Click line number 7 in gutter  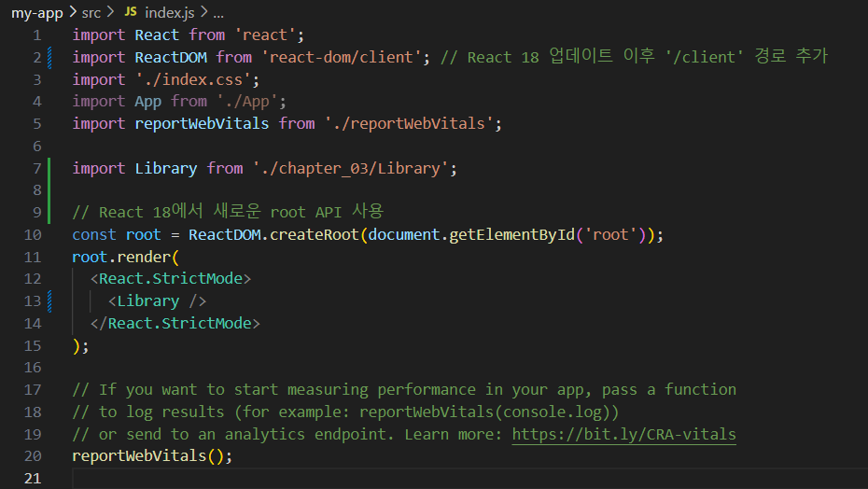37,168
